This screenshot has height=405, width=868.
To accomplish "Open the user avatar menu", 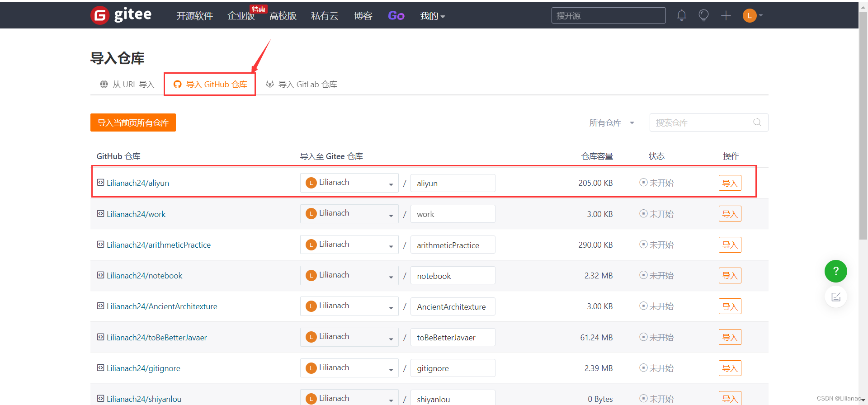I will tap(753, 15).
